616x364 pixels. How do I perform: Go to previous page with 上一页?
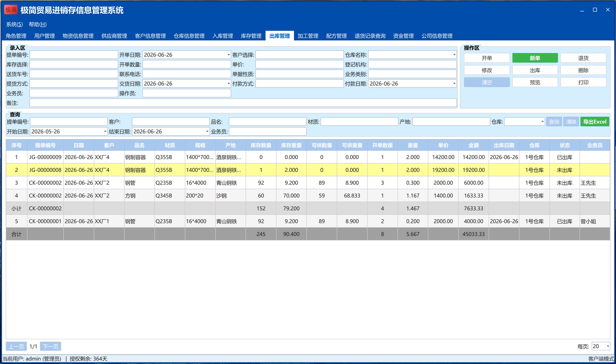click(16, 346)
